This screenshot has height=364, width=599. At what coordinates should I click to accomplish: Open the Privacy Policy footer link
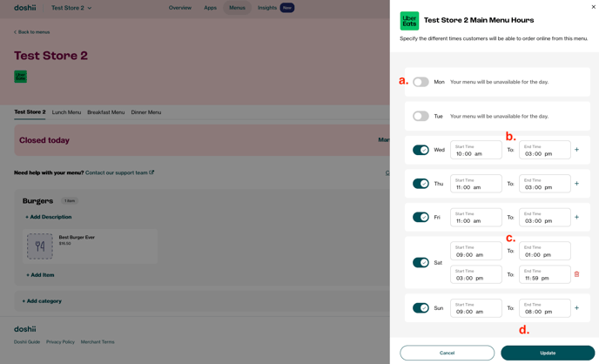[x=60, y=342]
